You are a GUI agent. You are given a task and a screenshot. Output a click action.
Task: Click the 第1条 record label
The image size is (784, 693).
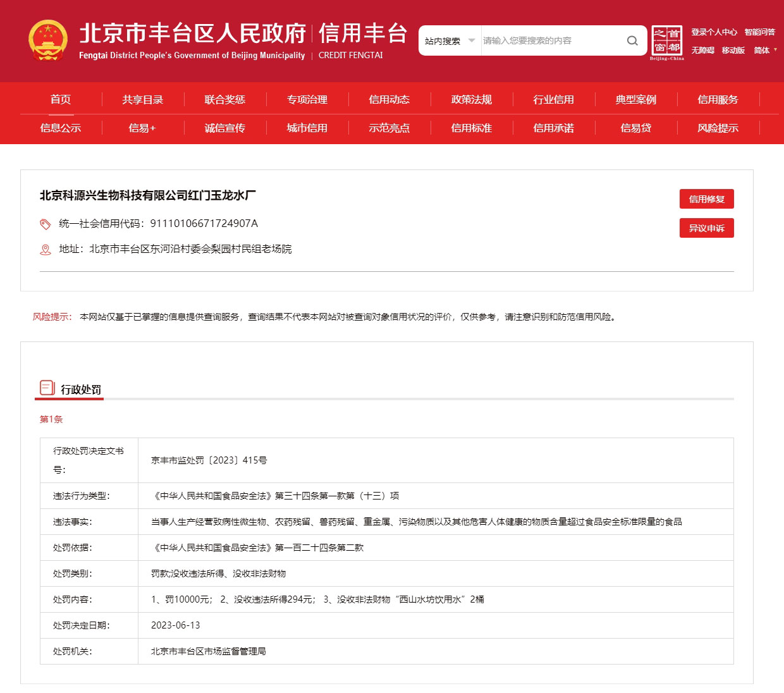click(x=51, y=419)
